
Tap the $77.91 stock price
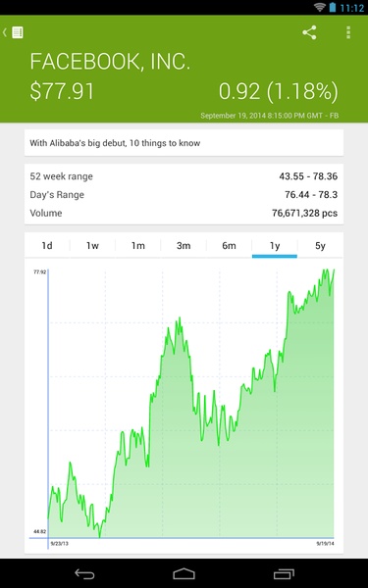(62, 91)
